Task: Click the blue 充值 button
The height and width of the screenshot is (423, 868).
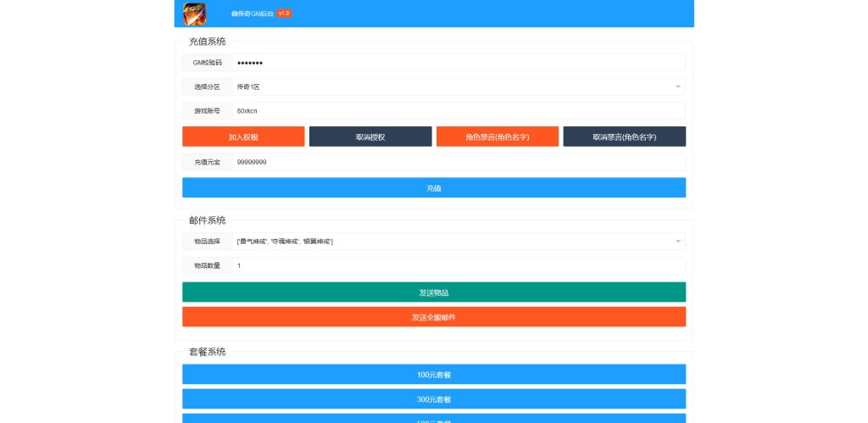Action: pyautogui.click(x=434, y=187)
